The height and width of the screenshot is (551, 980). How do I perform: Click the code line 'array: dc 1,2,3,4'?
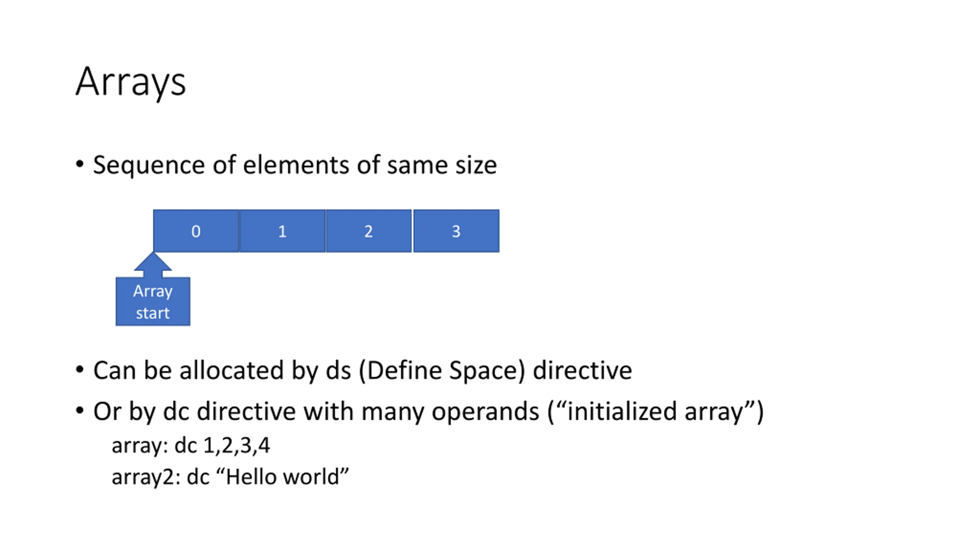point(191,445)
